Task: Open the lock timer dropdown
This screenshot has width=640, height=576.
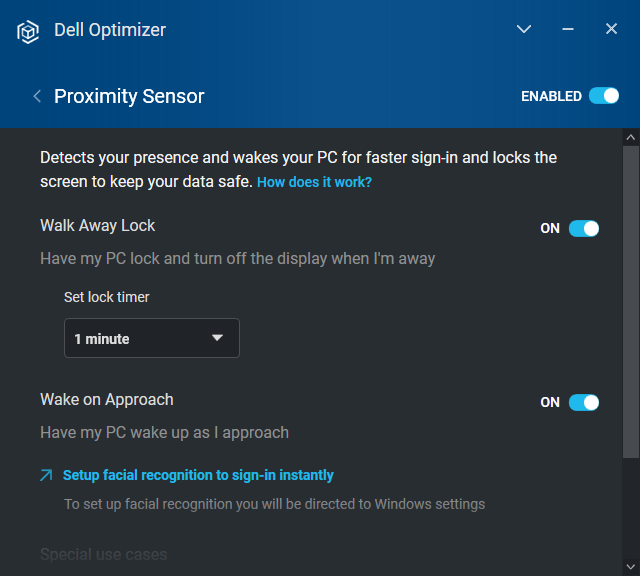Action: point(151,338)
